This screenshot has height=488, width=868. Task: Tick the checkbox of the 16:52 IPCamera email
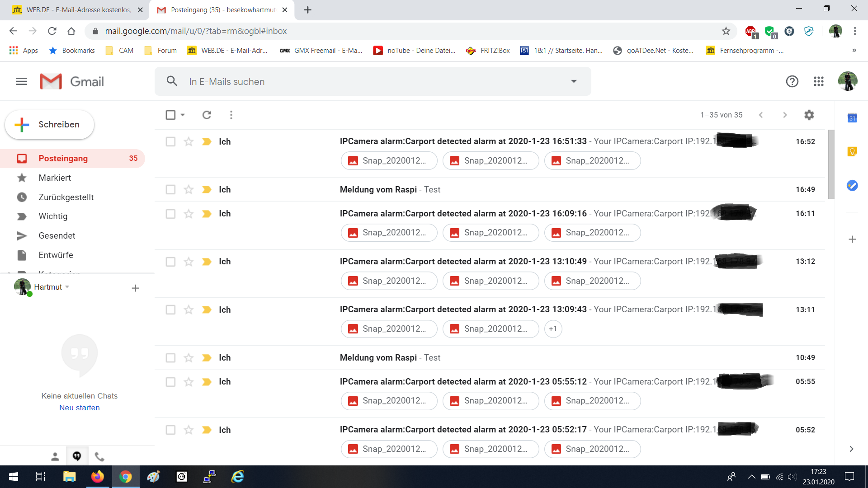click(170, 141)
